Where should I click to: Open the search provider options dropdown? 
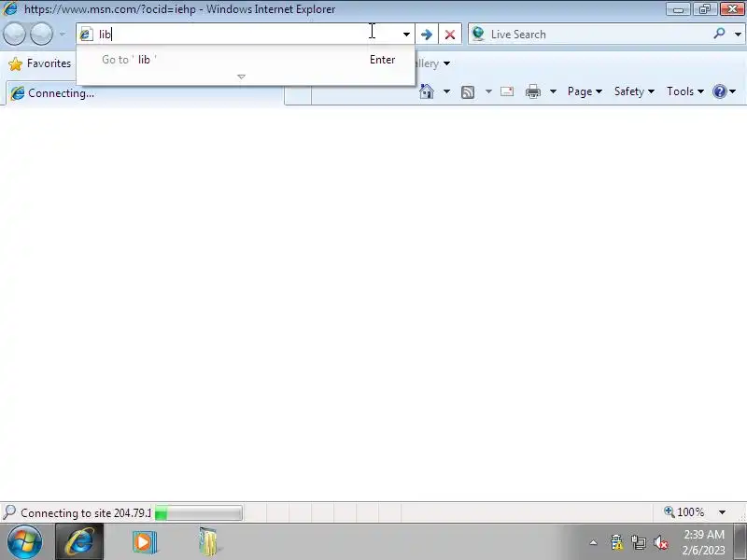[738, 35]
